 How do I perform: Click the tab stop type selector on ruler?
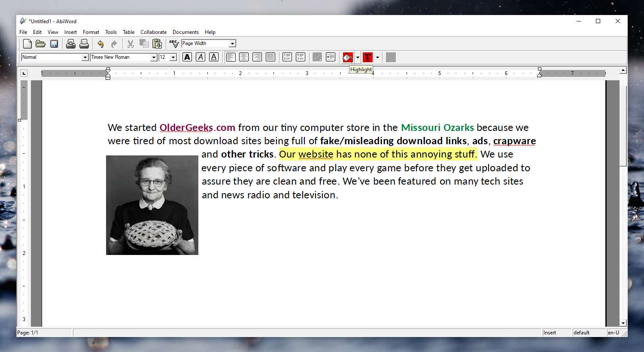point(24,73)
